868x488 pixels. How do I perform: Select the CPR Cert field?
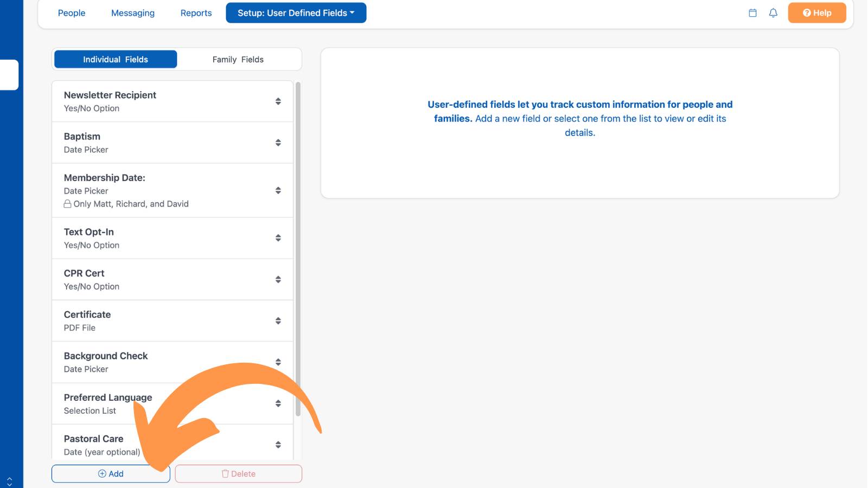(173, 280)
